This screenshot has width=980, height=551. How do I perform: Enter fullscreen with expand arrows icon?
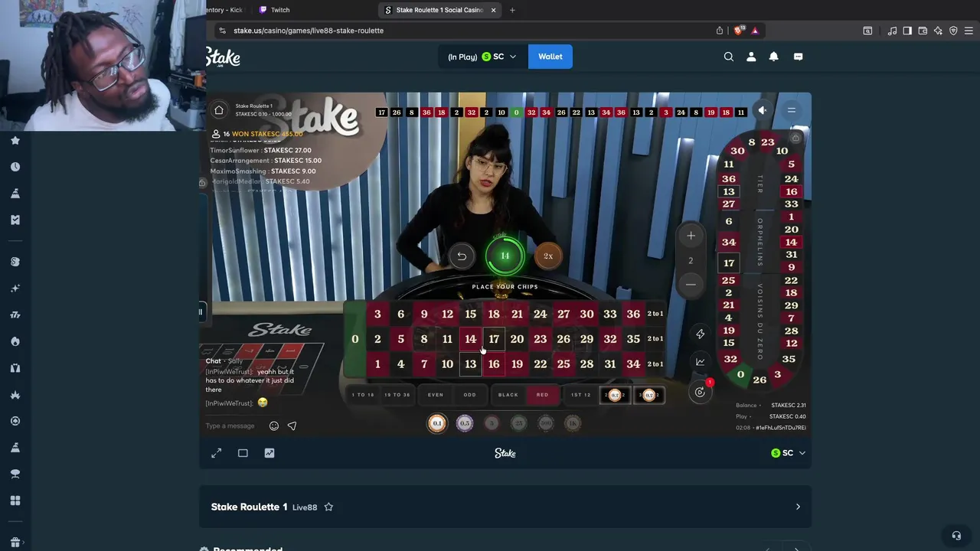coord(217,453)
